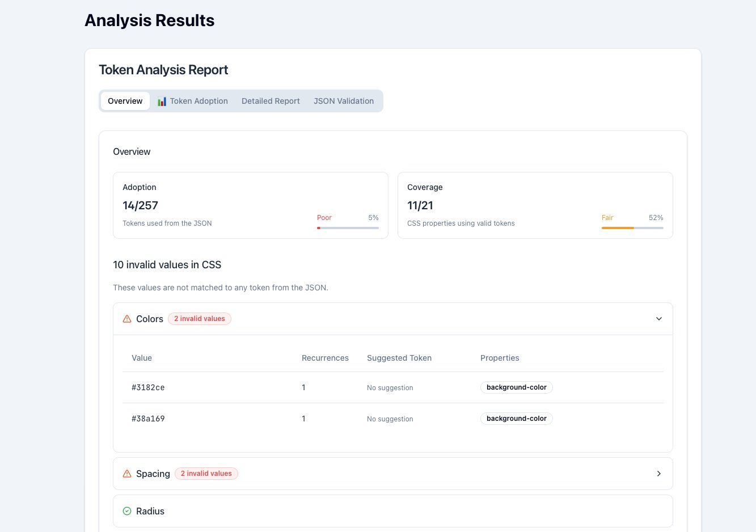Click the Recurrences column header
This screenshot has height=532, width=756.
[x=325, y=358]
